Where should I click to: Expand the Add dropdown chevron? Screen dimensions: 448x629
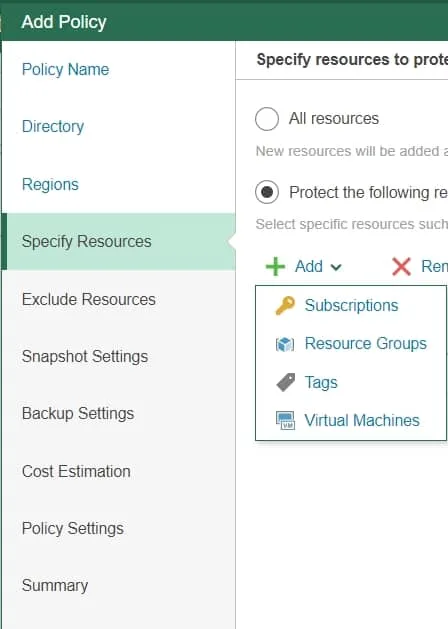coord(336,267)
